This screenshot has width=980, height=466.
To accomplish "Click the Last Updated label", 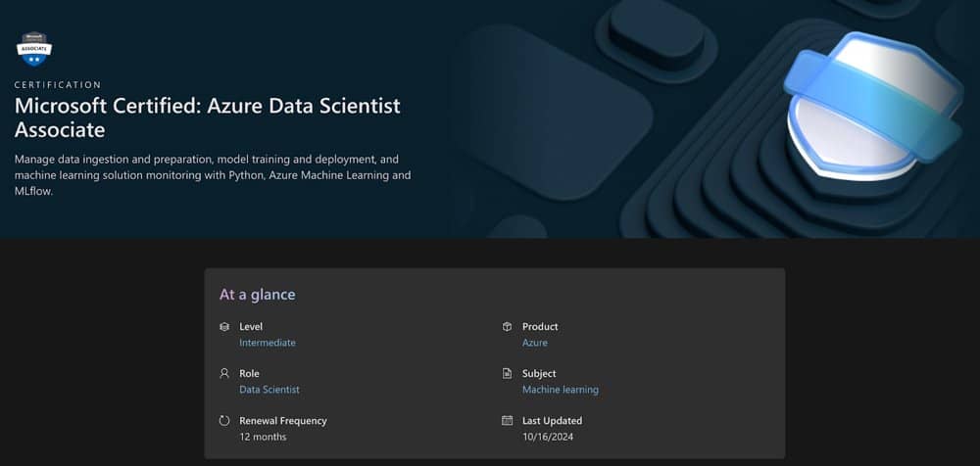I will pos(553,421).
